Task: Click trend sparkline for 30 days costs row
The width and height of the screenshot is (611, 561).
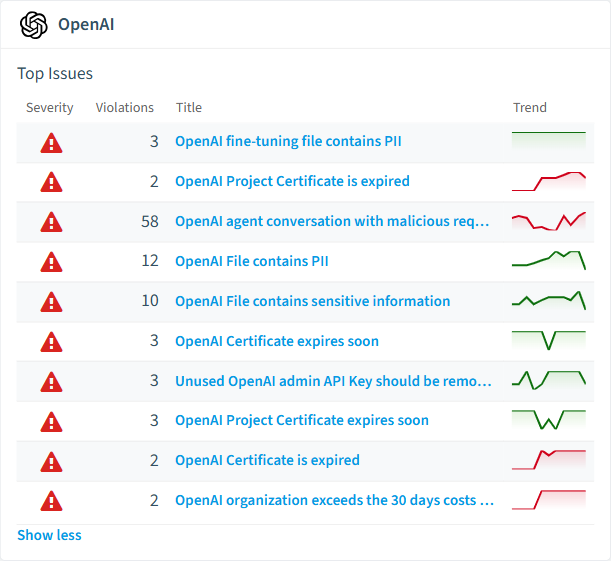Action: [x=549, y=500]
